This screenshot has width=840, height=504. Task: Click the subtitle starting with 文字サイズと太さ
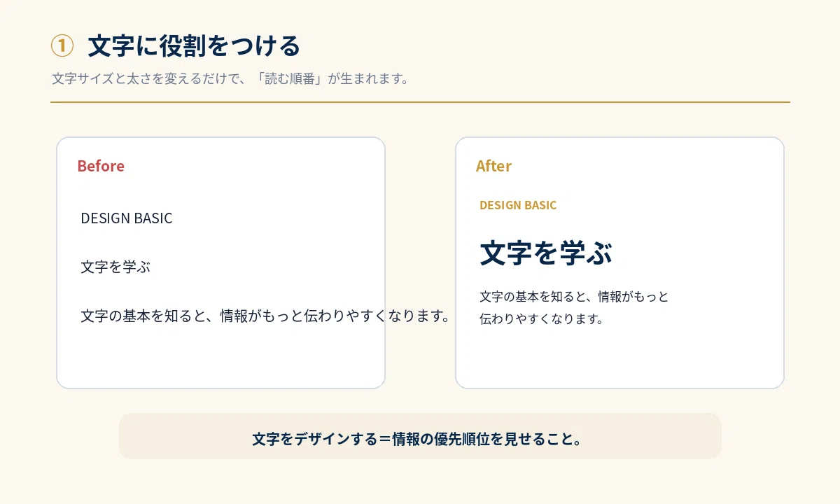(x=230, y=78)
